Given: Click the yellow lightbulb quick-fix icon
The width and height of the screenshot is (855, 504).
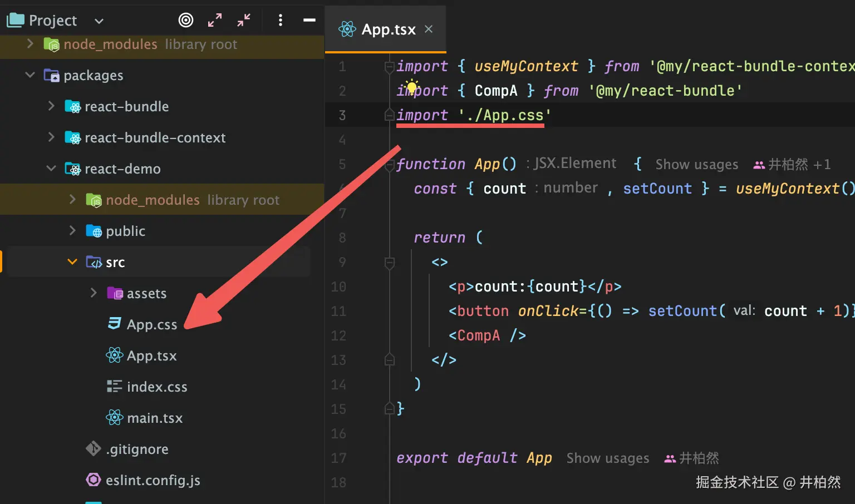Looking at the screenshot, I should 411,87.
